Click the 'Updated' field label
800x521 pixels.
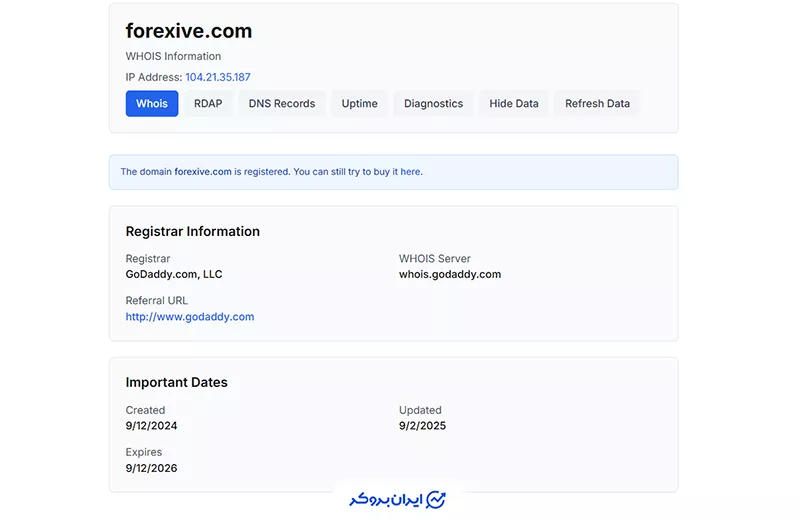pos(420,410)
